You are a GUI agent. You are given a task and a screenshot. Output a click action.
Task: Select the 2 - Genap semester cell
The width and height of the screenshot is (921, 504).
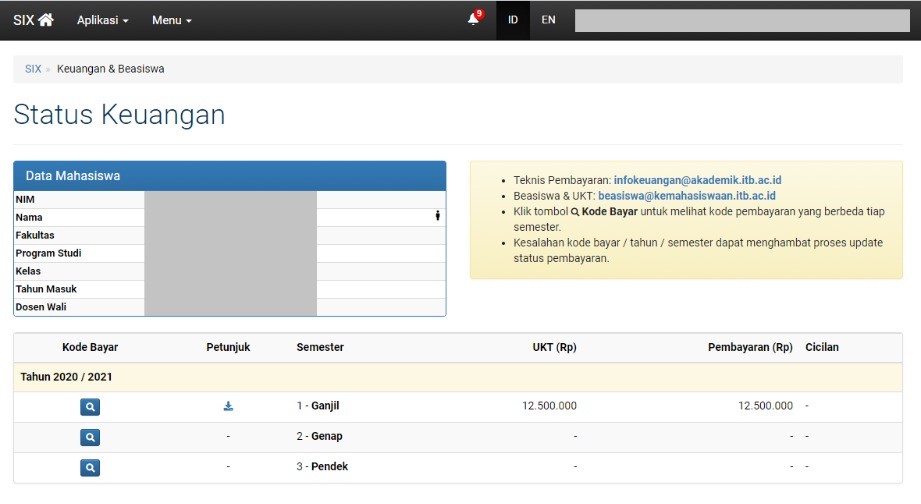(x=320, y=436)
